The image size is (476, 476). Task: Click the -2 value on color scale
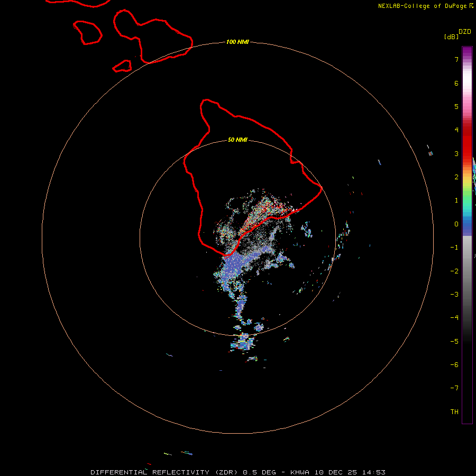pos(454,271)
